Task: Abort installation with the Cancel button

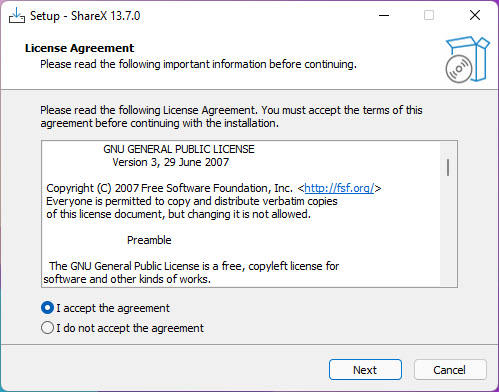Action: [x=450, y=370]
